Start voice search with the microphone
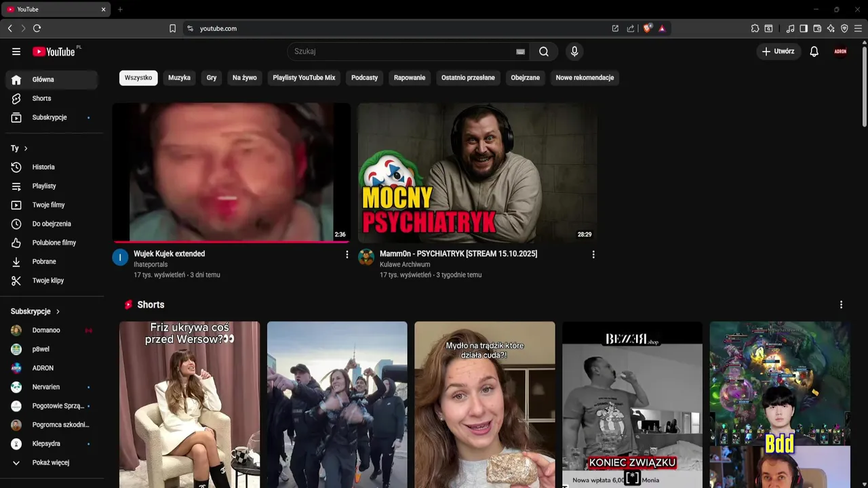Viewport: 868px width, 488px height. [574, 52]
